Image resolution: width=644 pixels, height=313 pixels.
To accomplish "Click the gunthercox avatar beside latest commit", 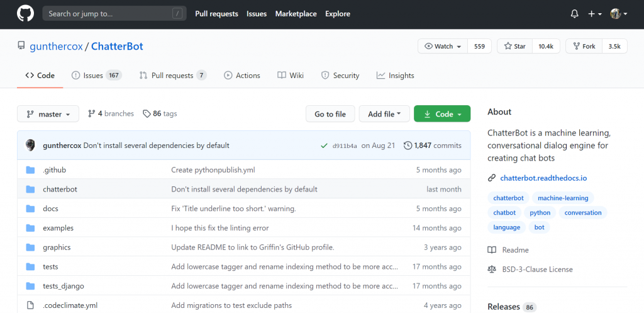I will [x=30, y=145].
